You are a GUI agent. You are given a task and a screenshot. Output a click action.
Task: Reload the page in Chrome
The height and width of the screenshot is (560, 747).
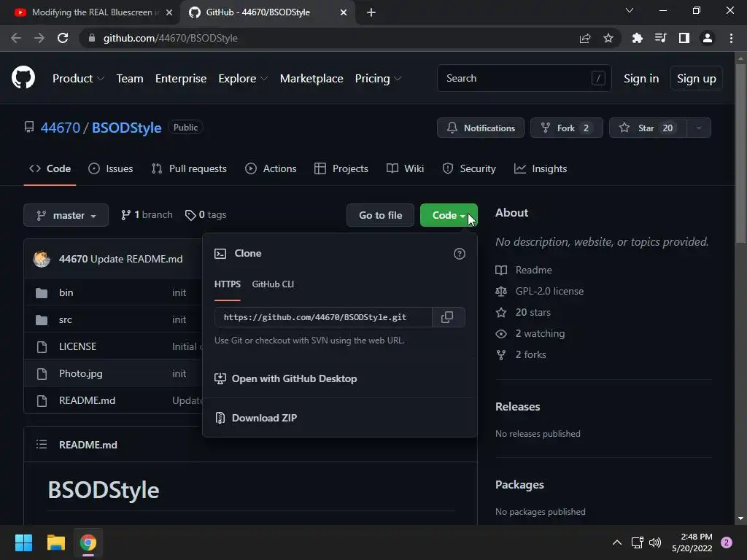pyautogui.click(x=63, y=38)
